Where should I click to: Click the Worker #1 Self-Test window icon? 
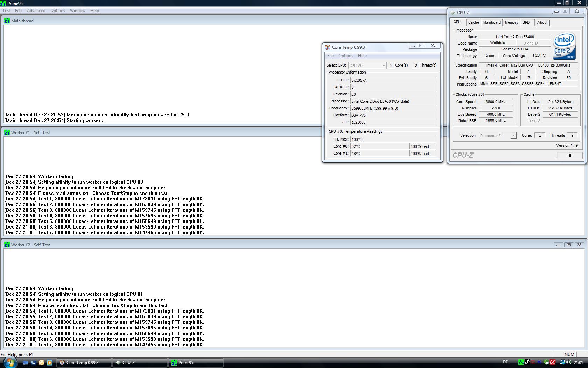[x=7, y=132]
